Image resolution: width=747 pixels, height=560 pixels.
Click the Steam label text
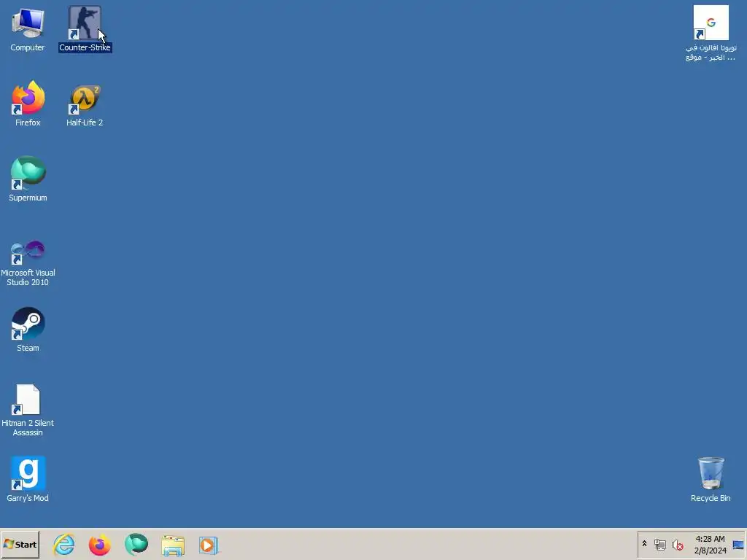28,348
